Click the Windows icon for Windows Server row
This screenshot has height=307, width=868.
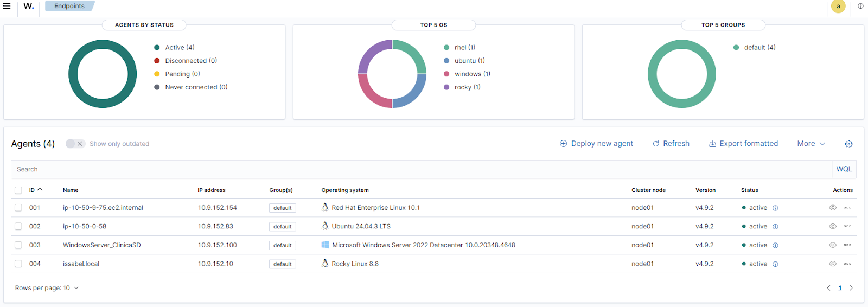tap(325, 245)
